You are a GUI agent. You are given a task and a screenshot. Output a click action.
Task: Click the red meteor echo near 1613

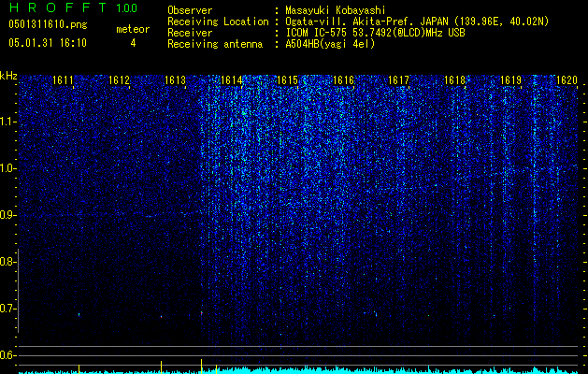click(202, 312)
